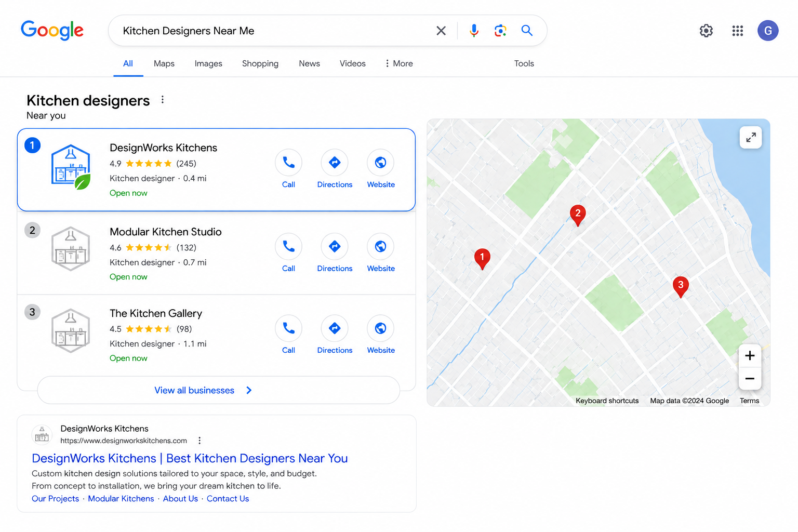Get directions to DesignWorks Kitchens

tap(335, 163)
